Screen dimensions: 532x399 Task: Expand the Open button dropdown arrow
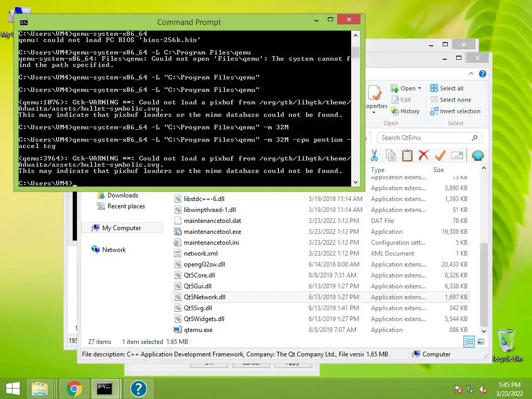pos(420,88)
